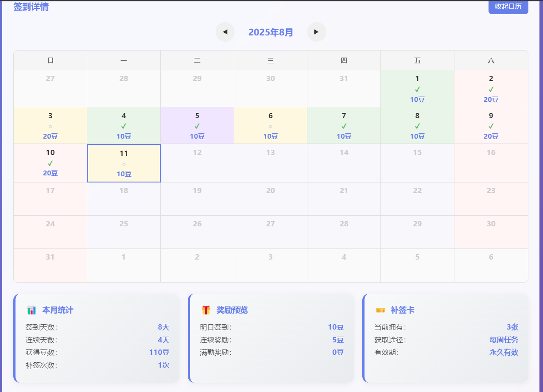Click the 连续天数 value 4天
Viewport: 543px width, 392px height.
(163, 340)
